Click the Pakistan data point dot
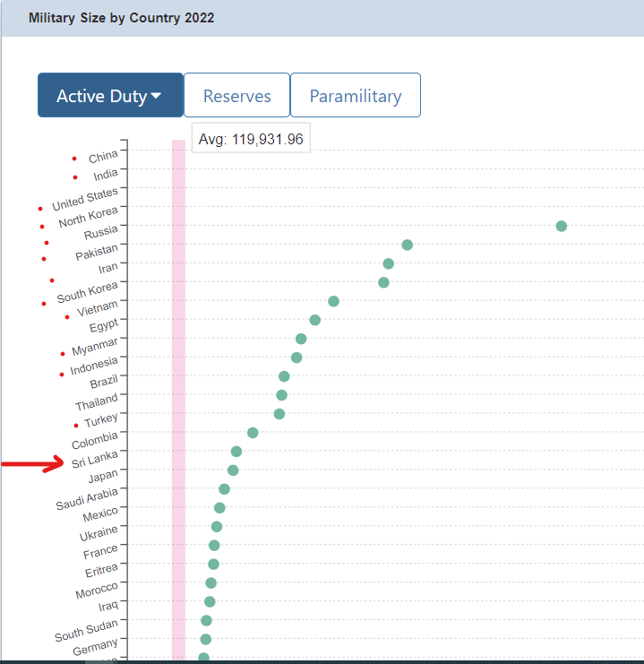The height and width of the screenshot is (664, 644). 407,245
